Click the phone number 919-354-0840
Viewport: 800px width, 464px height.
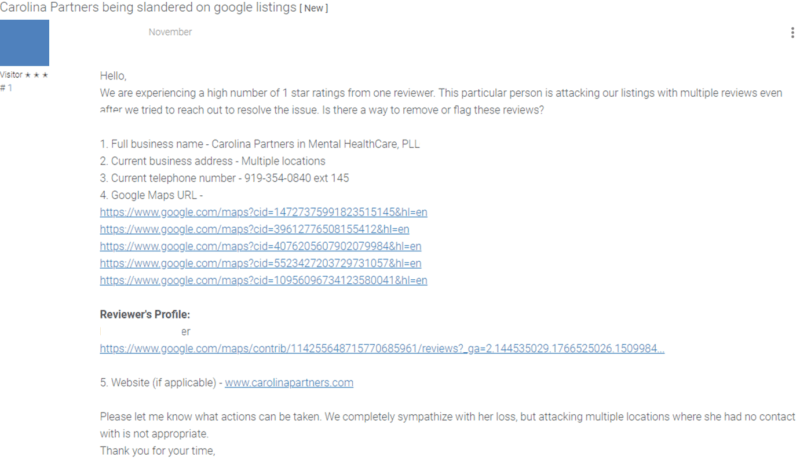[282, 178]
